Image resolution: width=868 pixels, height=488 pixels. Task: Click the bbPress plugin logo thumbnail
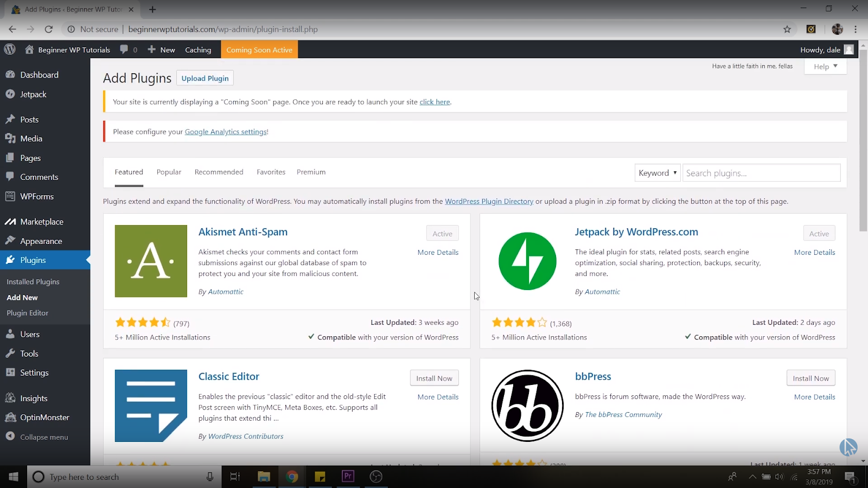pyautogui.click(x=527, y=406)
